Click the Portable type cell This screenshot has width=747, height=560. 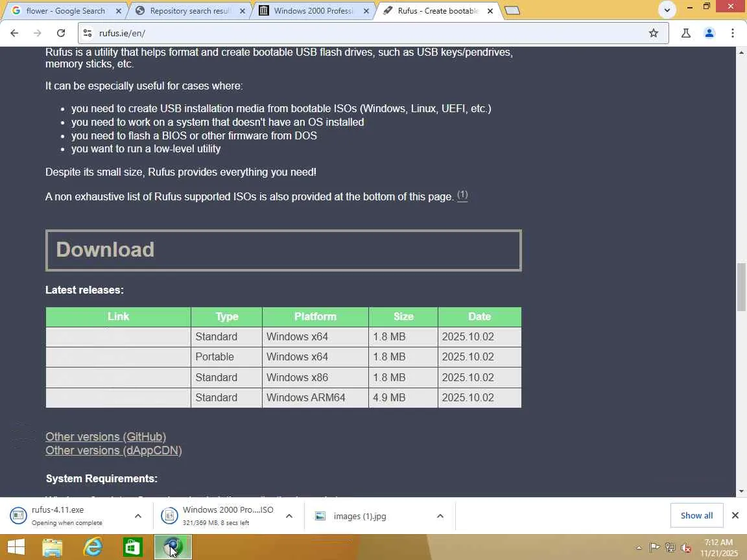[226, 356]
